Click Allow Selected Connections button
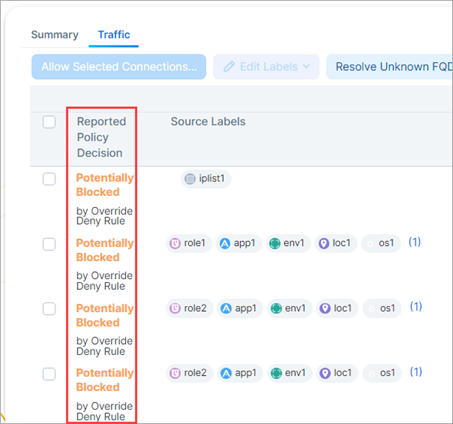Image resolution: width=453 pixels, height=424 pixels. pyautogui.click(x=119, y=67)
